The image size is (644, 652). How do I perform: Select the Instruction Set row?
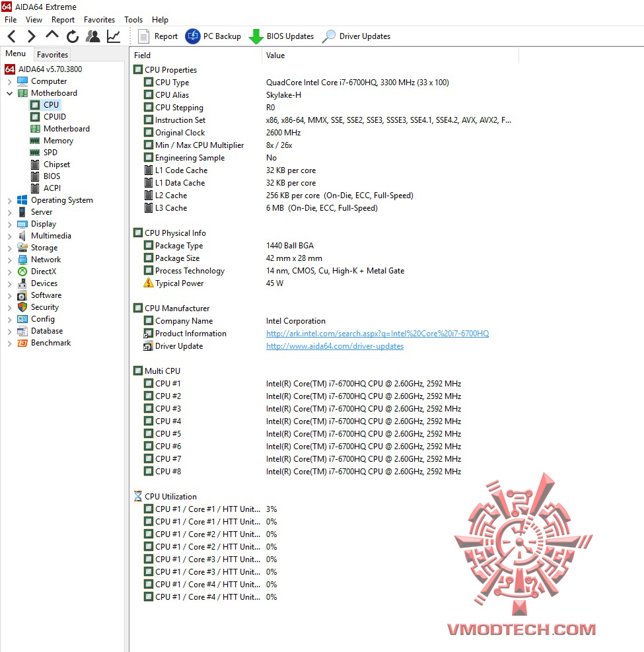pyautogui.click(x=324, y=120)
